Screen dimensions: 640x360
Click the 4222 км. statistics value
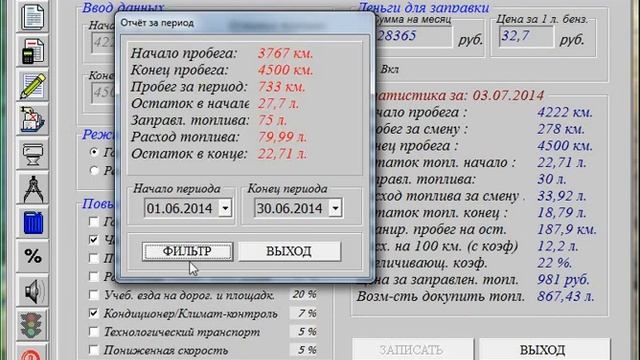[564, 112]
